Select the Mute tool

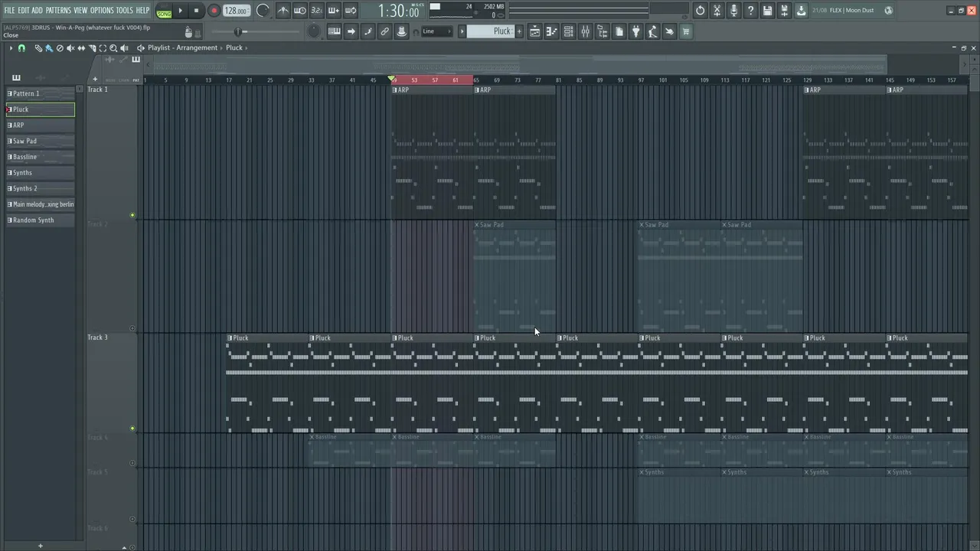[x=70, y=48]
